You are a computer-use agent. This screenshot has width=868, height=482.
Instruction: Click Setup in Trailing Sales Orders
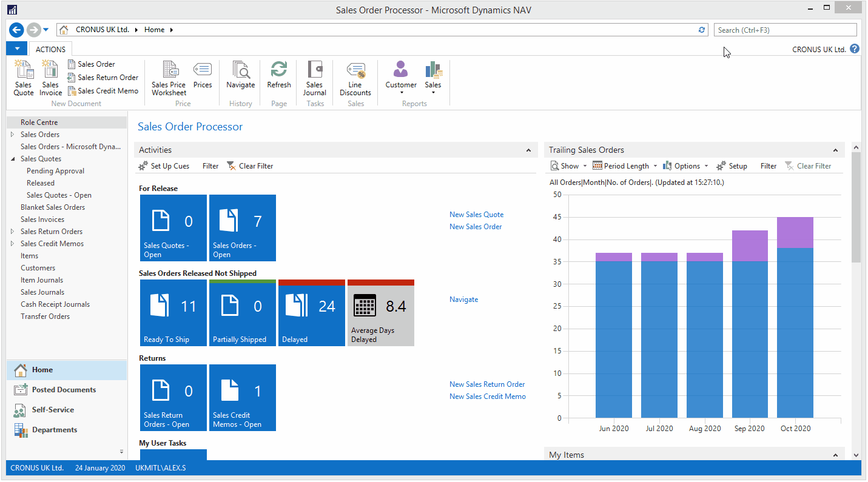point(732,166)
